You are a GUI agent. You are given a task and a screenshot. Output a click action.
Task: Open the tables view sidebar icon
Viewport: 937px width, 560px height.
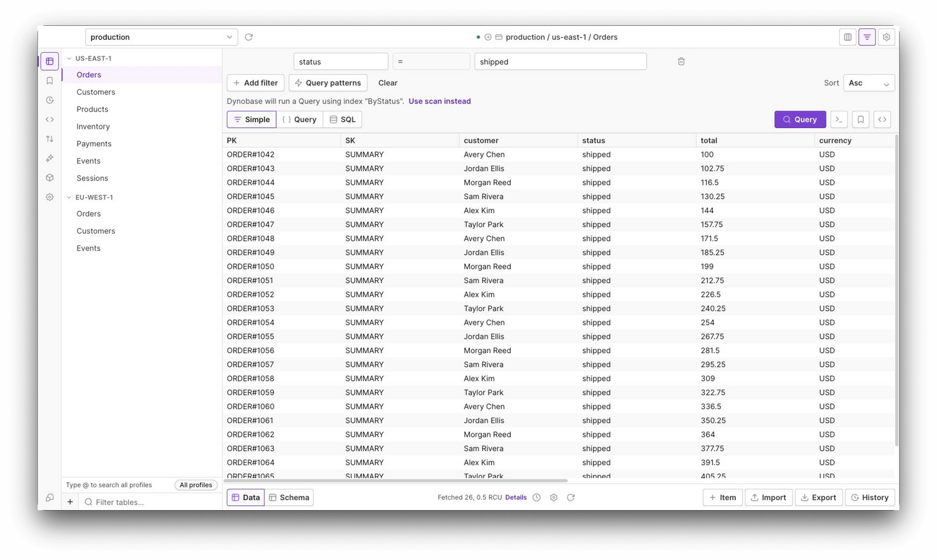(x=50, y=61)
